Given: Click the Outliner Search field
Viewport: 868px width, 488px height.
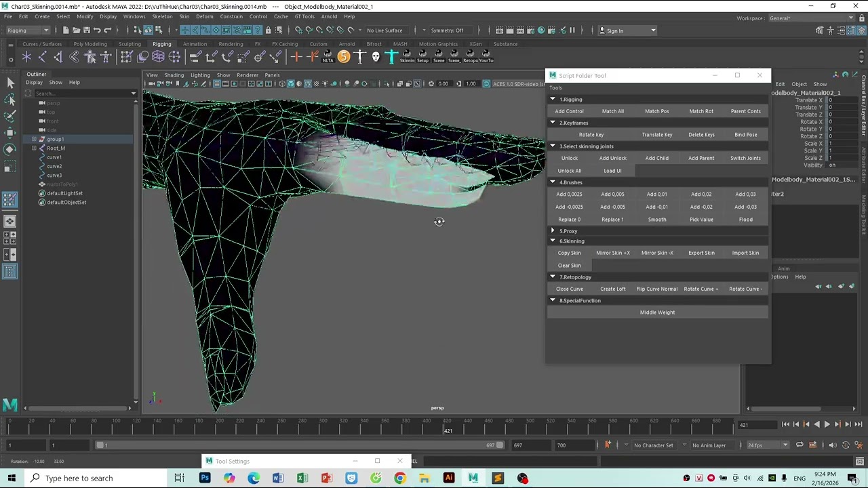Looking at the screenshot, I should click(85, 93).
